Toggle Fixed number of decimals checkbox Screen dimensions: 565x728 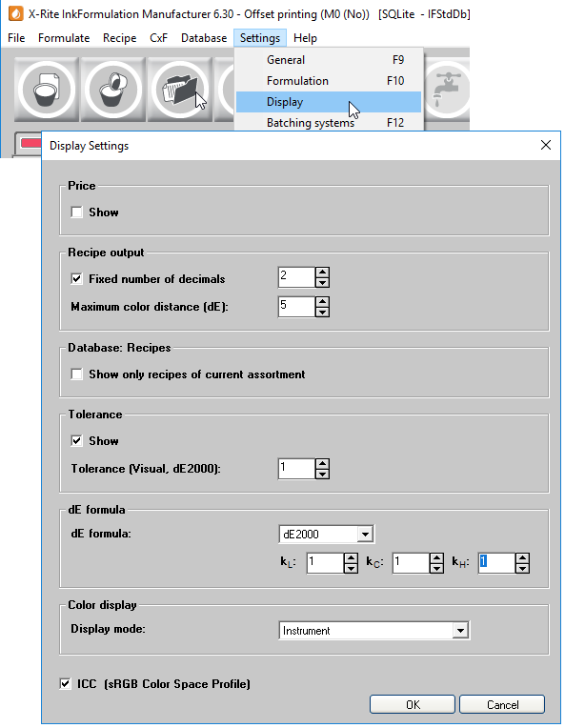[76, 279]
